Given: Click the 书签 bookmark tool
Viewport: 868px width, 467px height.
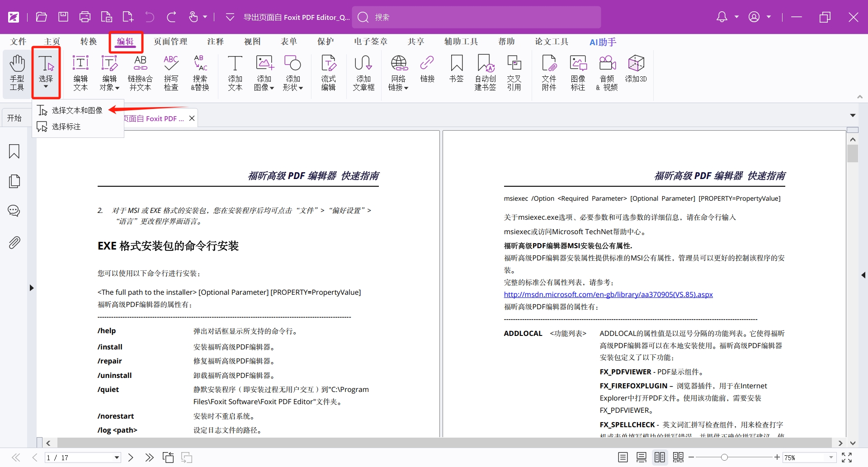Looking at the screenshot, I should point(457,69).
